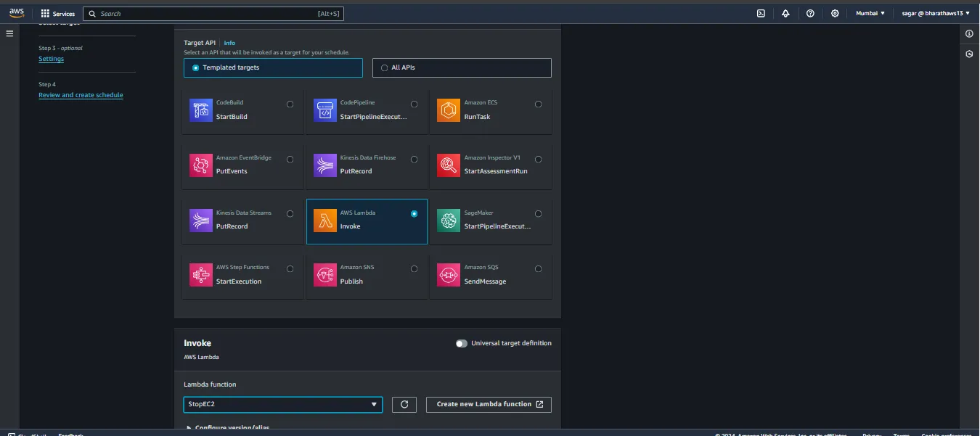
Task: Select Kinesis Data Firehose PutRecord radio
Action: coord(415,159)
